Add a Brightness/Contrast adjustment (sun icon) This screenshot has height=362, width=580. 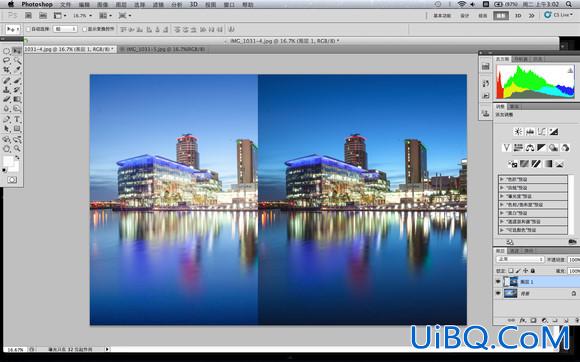(518, 132)
